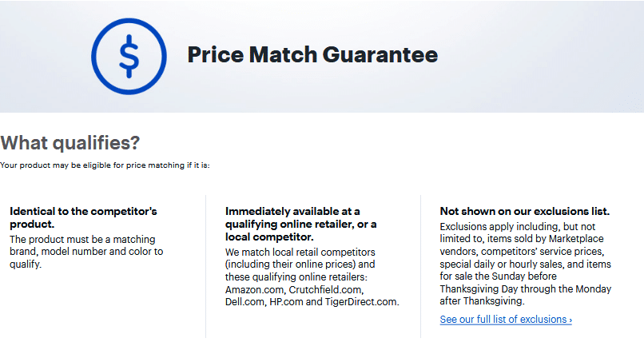
Task: Click the 'after Thanksgiving.' closing text
Action: [x=482, y=301]
